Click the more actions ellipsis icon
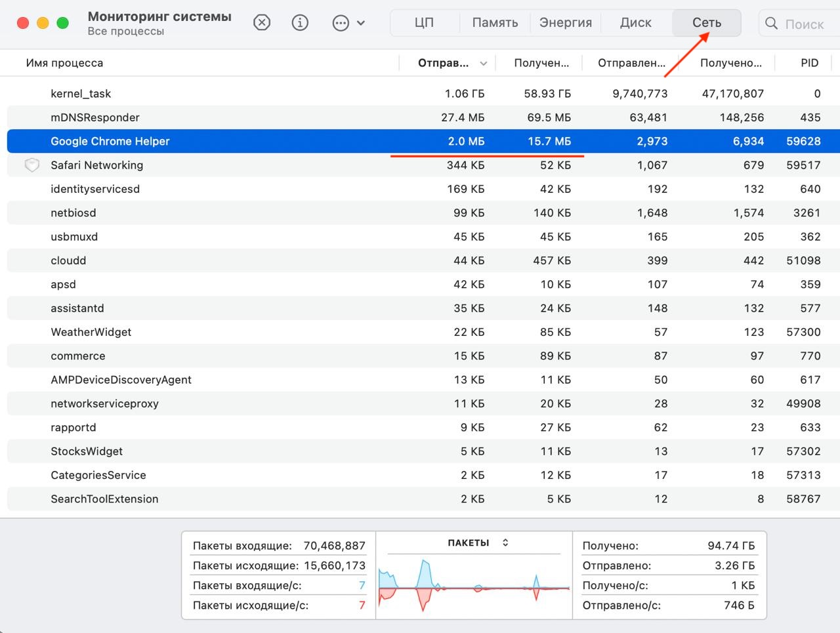The image size is (840, 633). click(x=341, y=23)
